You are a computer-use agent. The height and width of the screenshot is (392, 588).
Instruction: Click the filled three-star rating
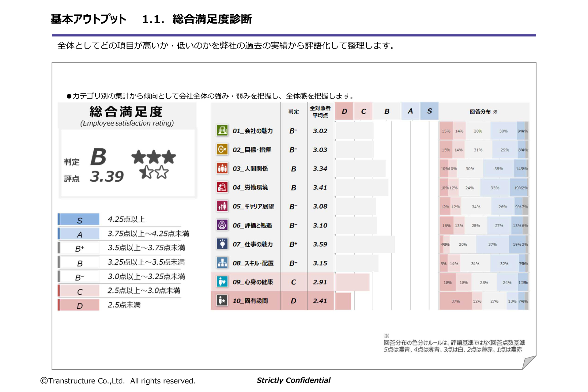point(154,157)
